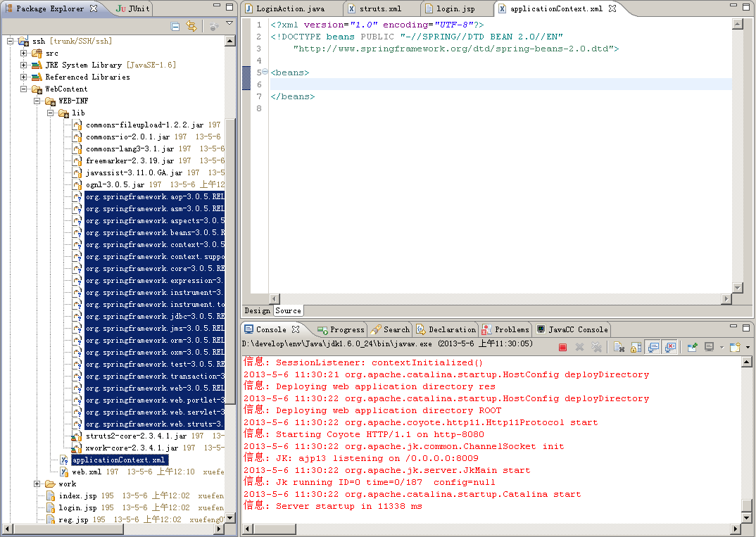Click Display Selected Console monitor icon
Image resolution: width=756 pixels, height=537 pixels.
click(x=710, y=347)
